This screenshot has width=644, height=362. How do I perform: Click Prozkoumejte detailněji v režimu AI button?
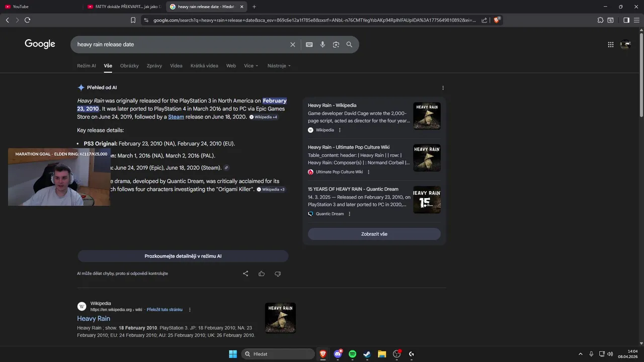183,256
